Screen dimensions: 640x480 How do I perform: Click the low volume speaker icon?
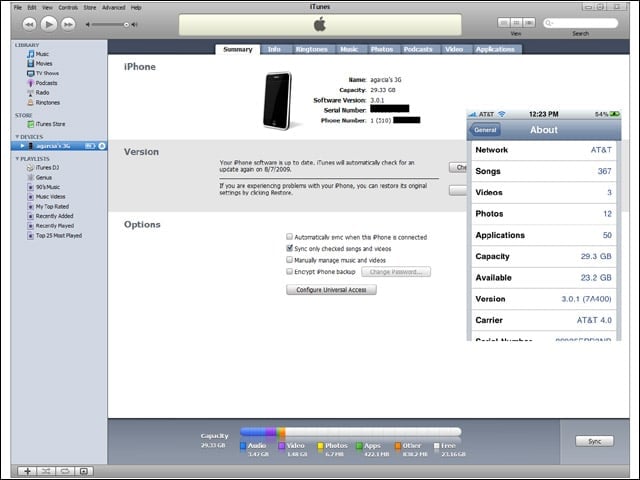click(87, 25)
